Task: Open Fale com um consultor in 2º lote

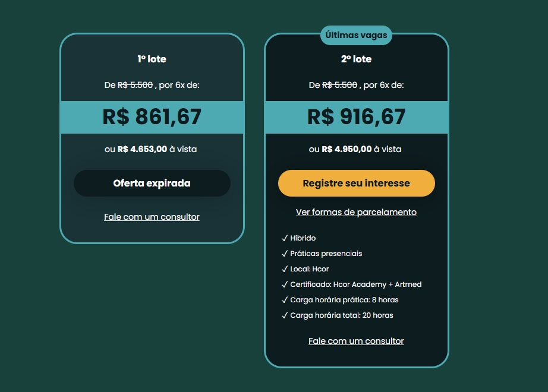Action: pos(356,341)
